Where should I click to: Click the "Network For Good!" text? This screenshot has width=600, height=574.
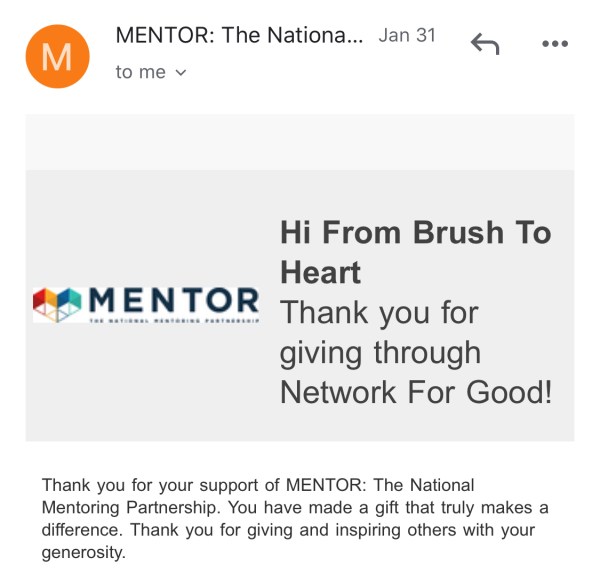pos(415,391)
